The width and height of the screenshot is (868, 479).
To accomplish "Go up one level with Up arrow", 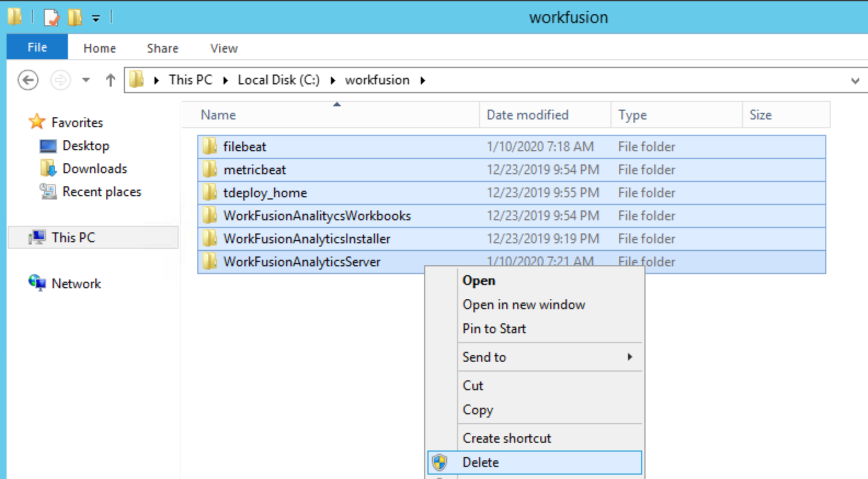I will pos(110,80).
